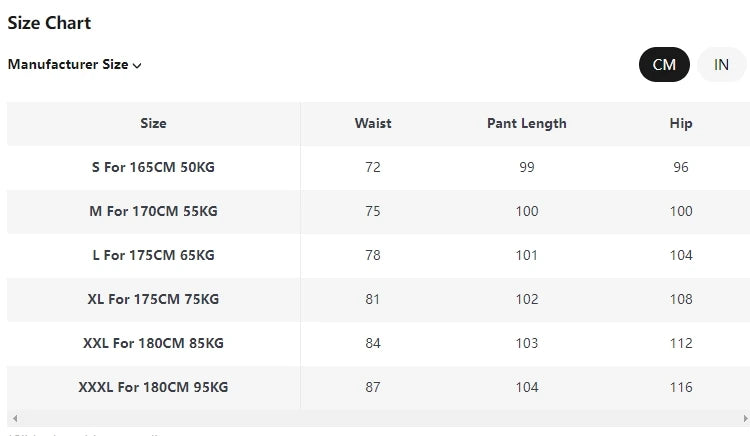750x436 pixels.
Task: Click the hip value 116 cell
Action: pyautogui.click(x=681, y=388)
